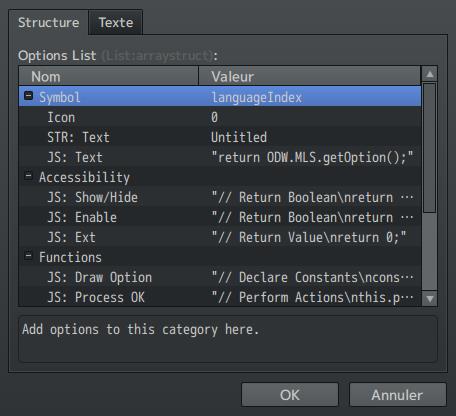Click the ODW.MLS.getOption value
This screenshot has height=416, width=456.
tap(312, 157)
